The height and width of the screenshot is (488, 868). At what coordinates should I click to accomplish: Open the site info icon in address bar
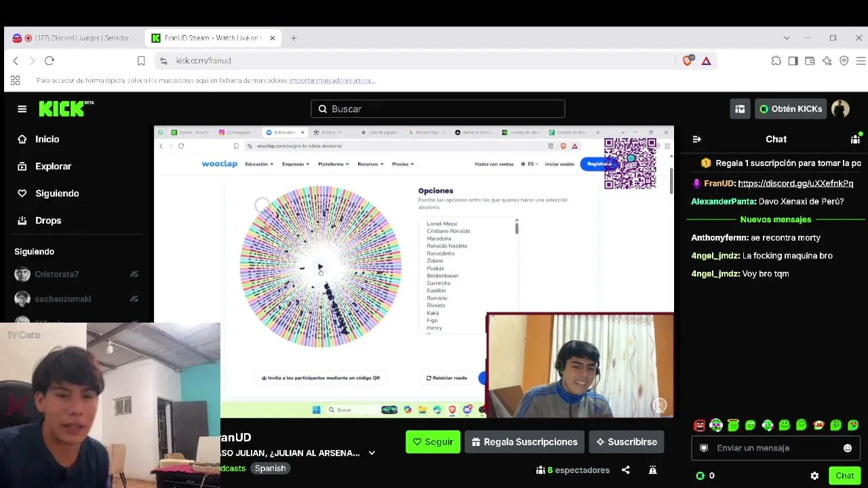(x=163, y=61)
